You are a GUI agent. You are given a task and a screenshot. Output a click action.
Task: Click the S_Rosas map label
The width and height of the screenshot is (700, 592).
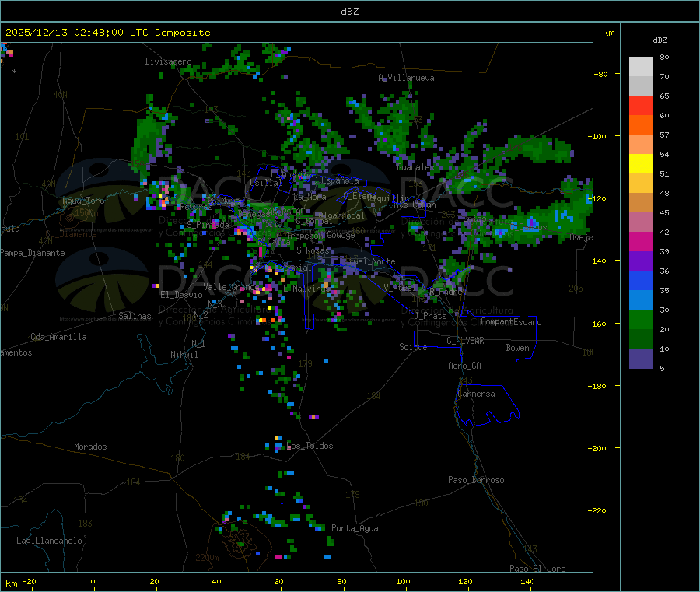[313, 250]
